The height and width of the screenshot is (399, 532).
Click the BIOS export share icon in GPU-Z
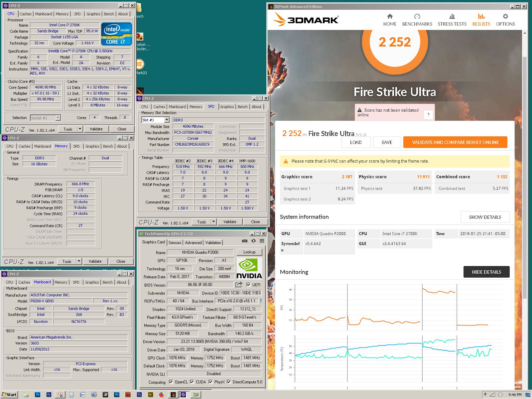click(239, 285)
